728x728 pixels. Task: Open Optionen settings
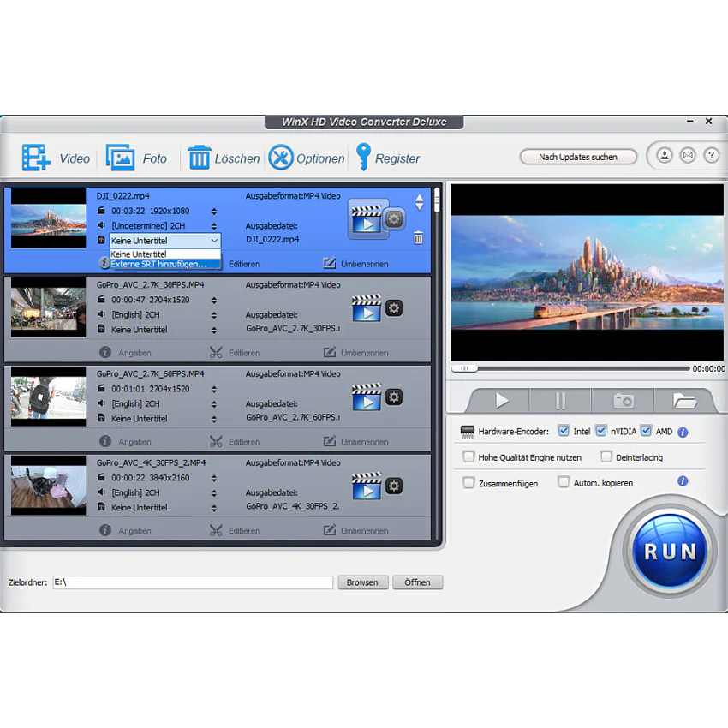280,158
